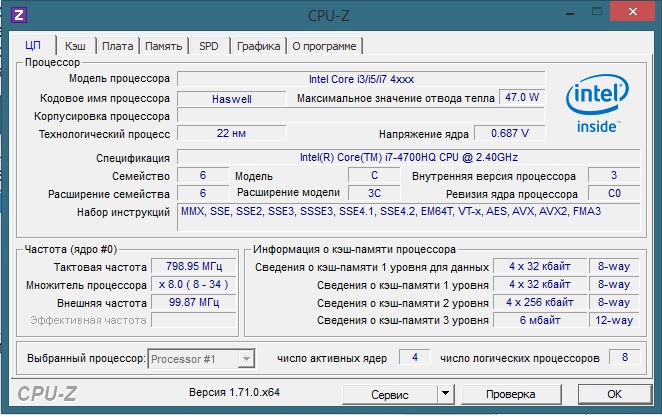Open the Сервис dropdown arrow

pyautogui.click(x=445, y=393)
